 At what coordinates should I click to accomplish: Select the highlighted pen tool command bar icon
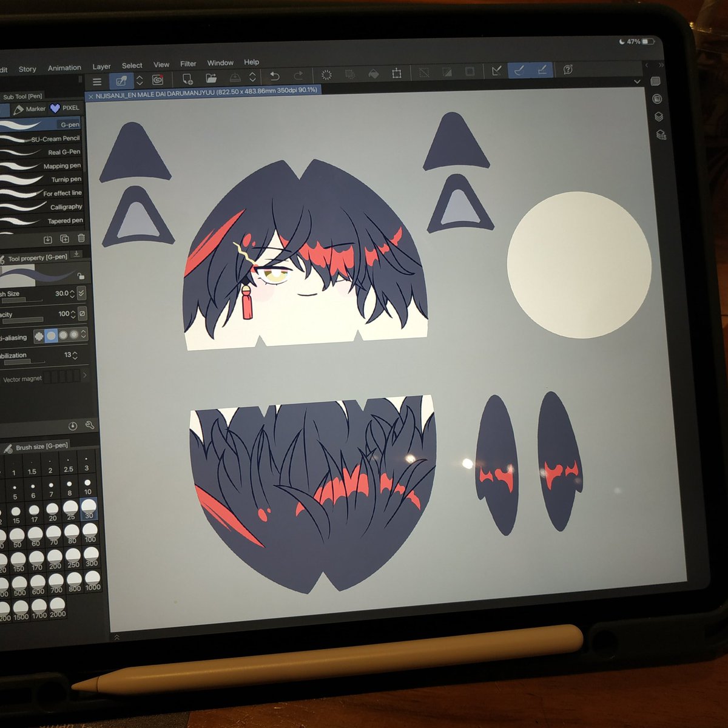coord(121,81)
